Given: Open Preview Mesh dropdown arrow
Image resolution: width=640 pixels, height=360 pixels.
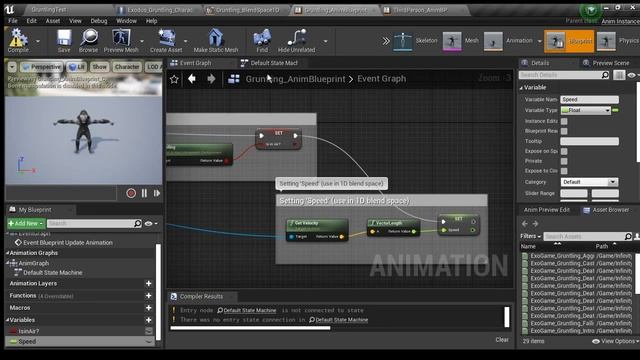Looking at the screenshot, I should [x=142, y=41].
